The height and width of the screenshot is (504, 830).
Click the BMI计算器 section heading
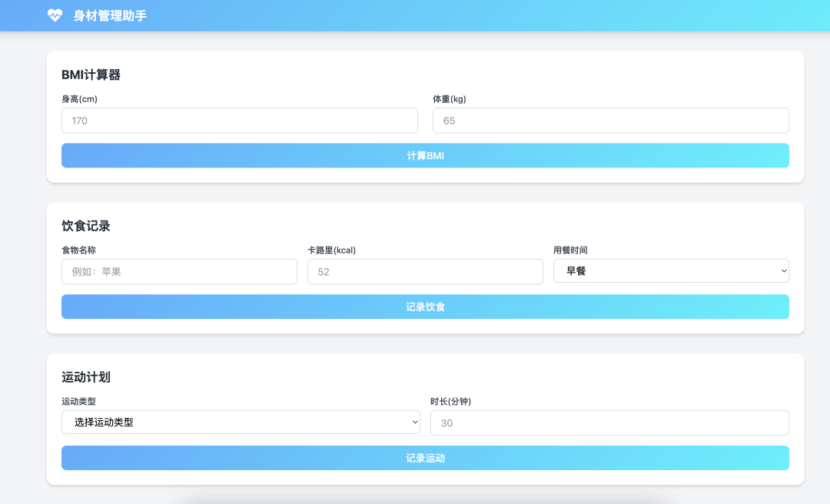point(91,75)
